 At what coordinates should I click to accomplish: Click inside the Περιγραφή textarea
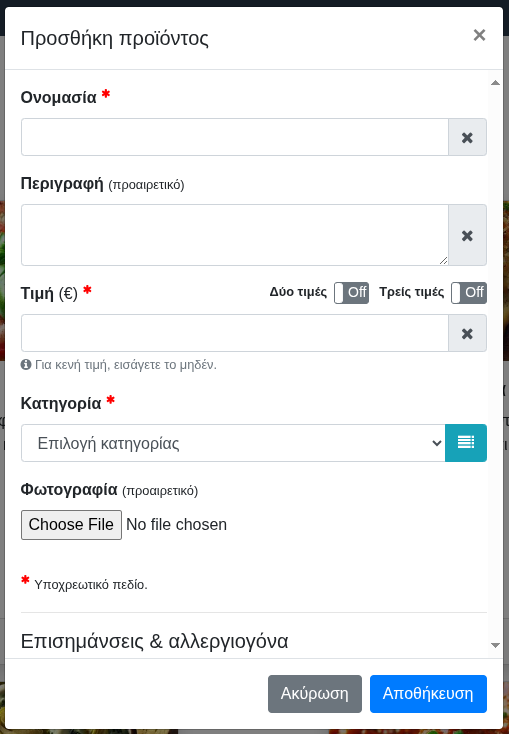point(235,235)
